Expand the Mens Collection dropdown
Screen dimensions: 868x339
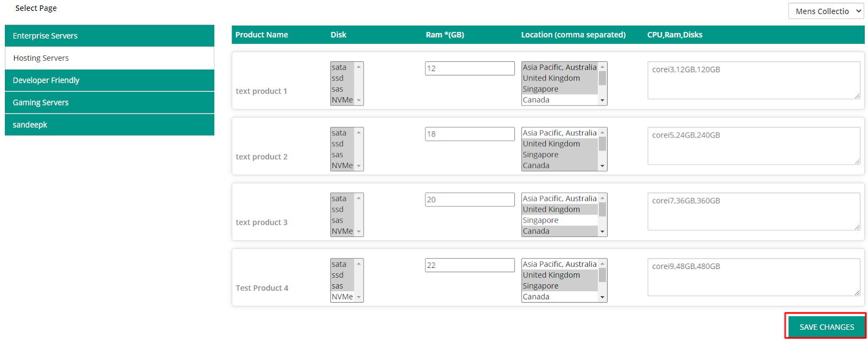click(x=825, y=11)
